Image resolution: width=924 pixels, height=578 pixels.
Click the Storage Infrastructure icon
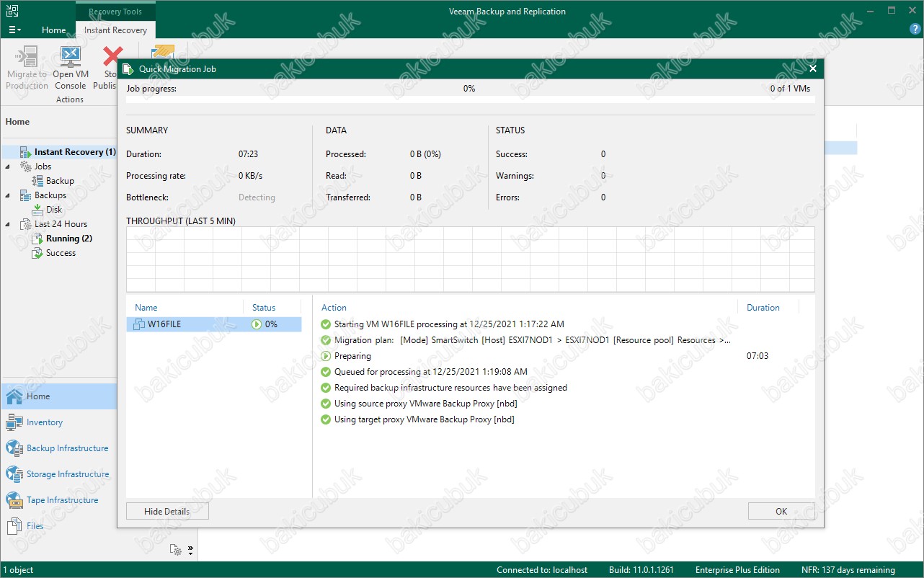point(14,474)
